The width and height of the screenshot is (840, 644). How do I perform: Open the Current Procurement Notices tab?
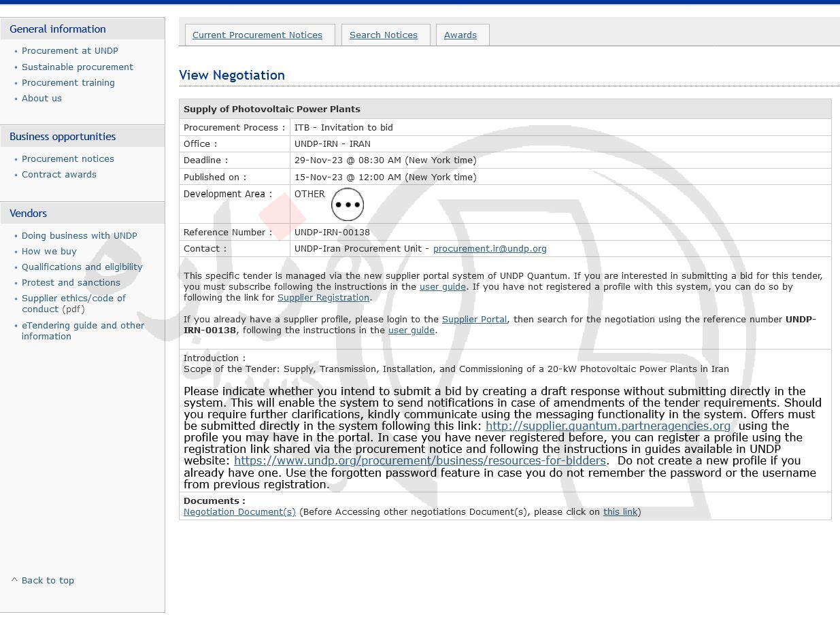(257, 35)
